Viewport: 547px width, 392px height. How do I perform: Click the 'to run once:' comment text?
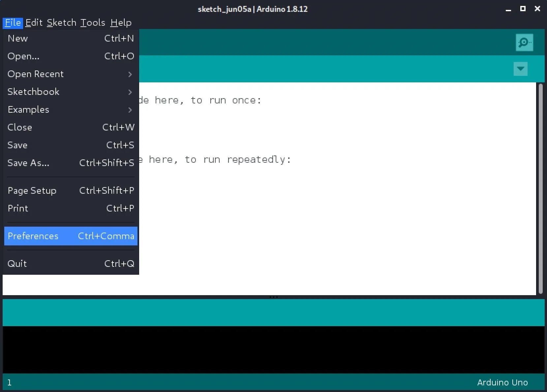click(x=226, y=100)
